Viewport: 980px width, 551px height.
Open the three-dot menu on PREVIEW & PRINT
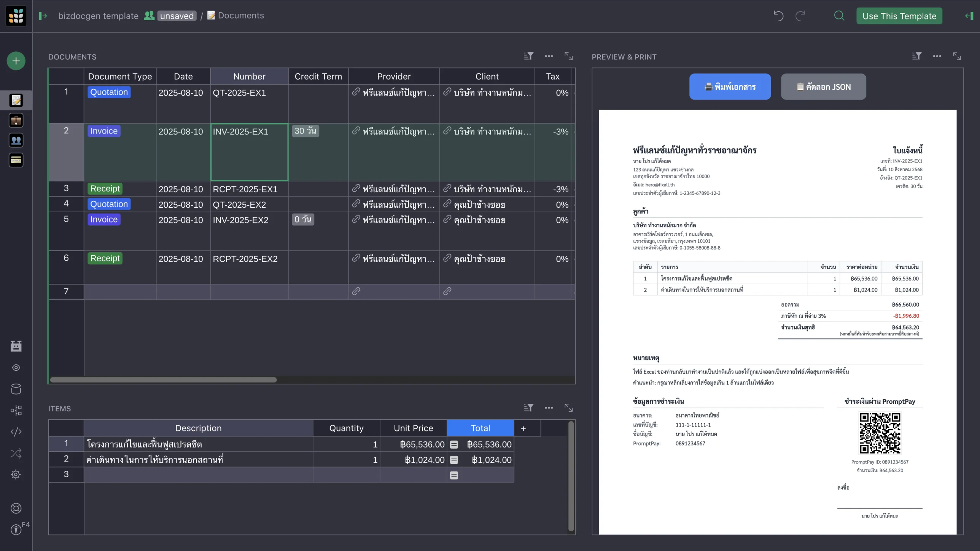click(937, 56)
